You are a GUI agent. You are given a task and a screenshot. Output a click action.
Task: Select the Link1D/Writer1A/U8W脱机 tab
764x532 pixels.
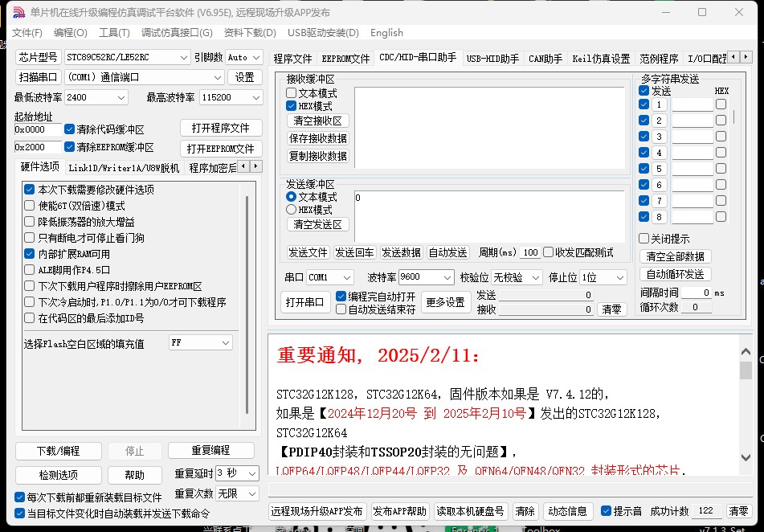pyautogui.click(x=124, y=168)
